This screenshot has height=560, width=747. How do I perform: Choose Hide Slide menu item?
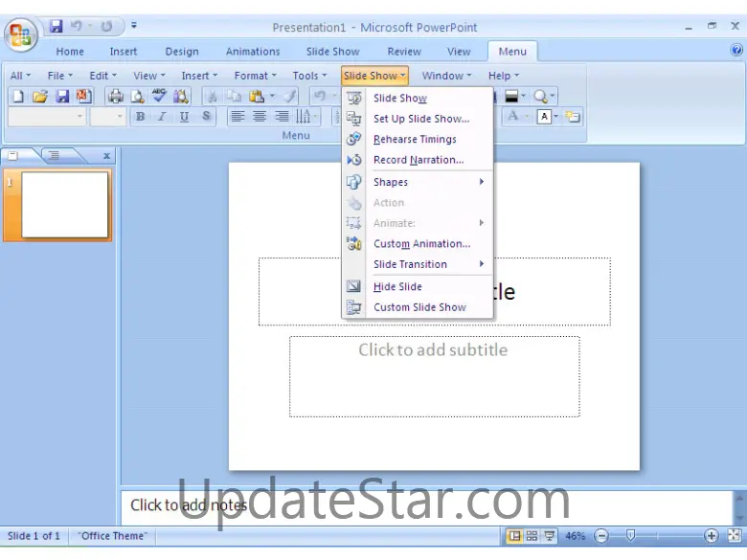click(418, 286)
